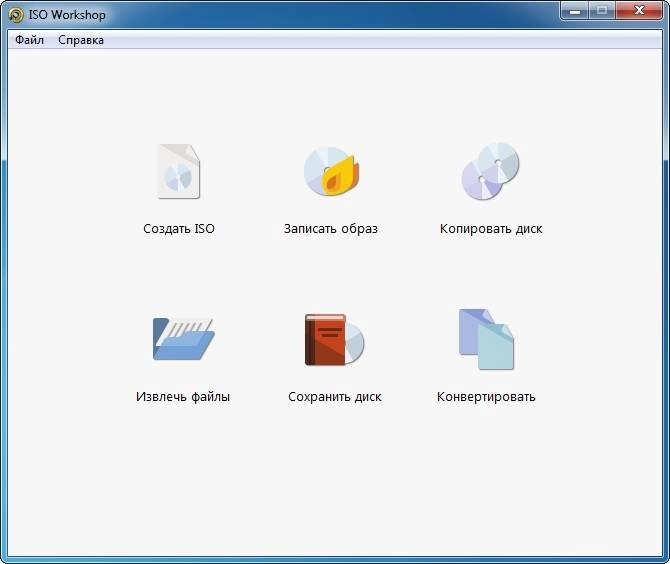Maximize the ISO Workshop window
This screenshot has width=670, height=564.
click(x=602, y=11)
